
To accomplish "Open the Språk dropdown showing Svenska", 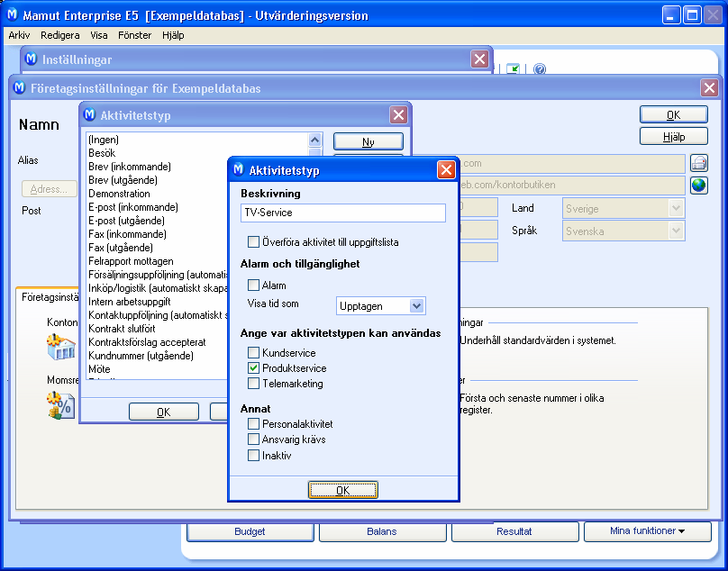I will [676, 231].
